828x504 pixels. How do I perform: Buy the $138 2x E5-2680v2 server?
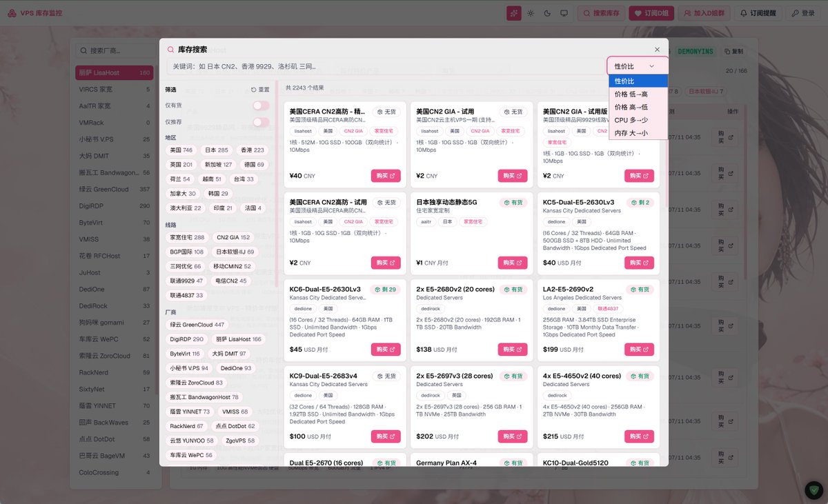tap(513, 350)
